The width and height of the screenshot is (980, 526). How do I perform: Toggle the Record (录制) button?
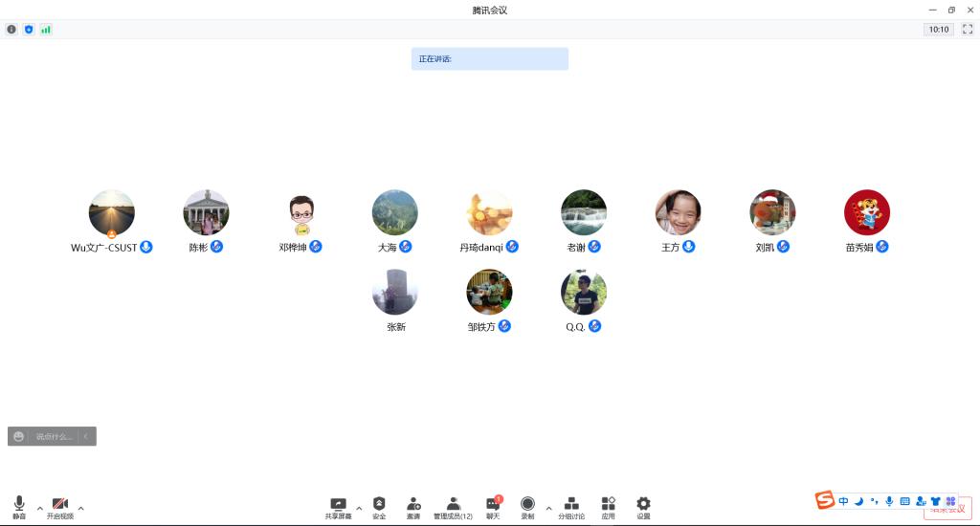[x=527, y=504]
